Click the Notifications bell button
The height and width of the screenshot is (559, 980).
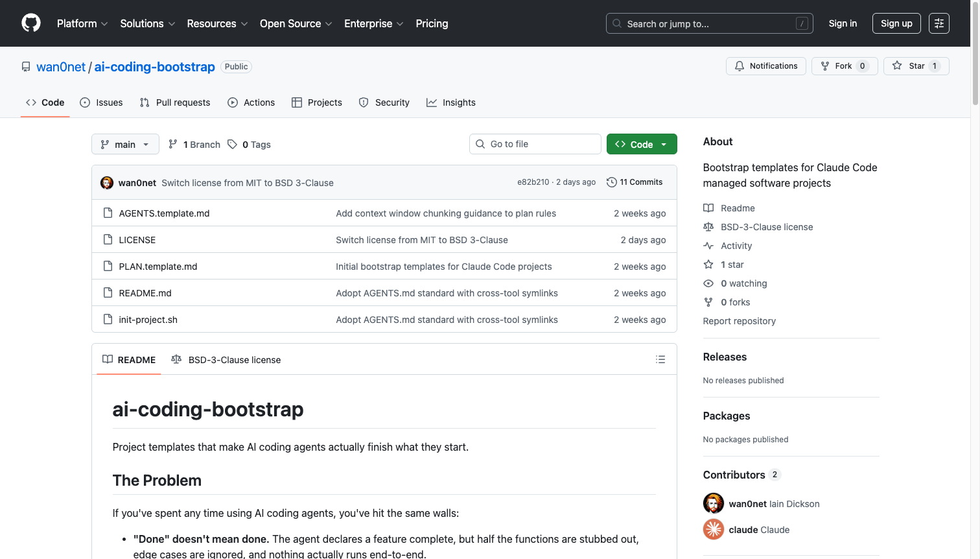[765, 65]
